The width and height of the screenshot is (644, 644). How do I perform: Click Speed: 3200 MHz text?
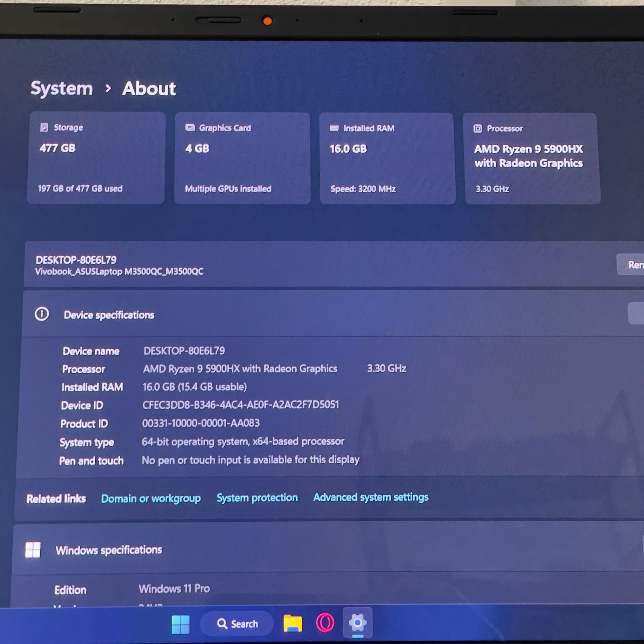(x=363, y=189)
